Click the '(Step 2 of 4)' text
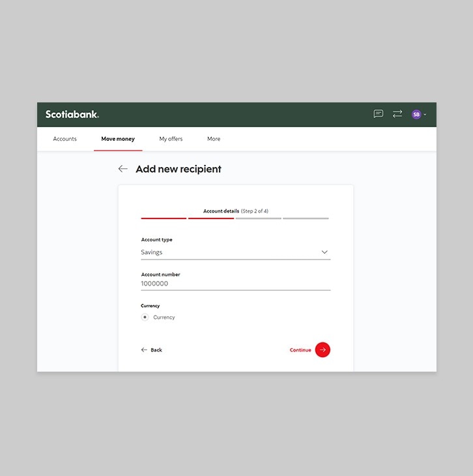This screenshot has height=476, width=473. click(x=255, y=211)
